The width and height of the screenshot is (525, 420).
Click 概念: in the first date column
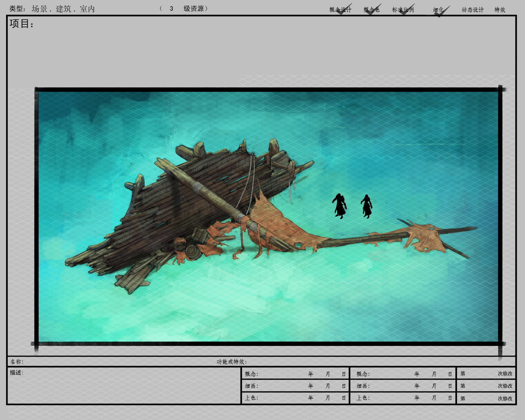[x=251, y=374]
